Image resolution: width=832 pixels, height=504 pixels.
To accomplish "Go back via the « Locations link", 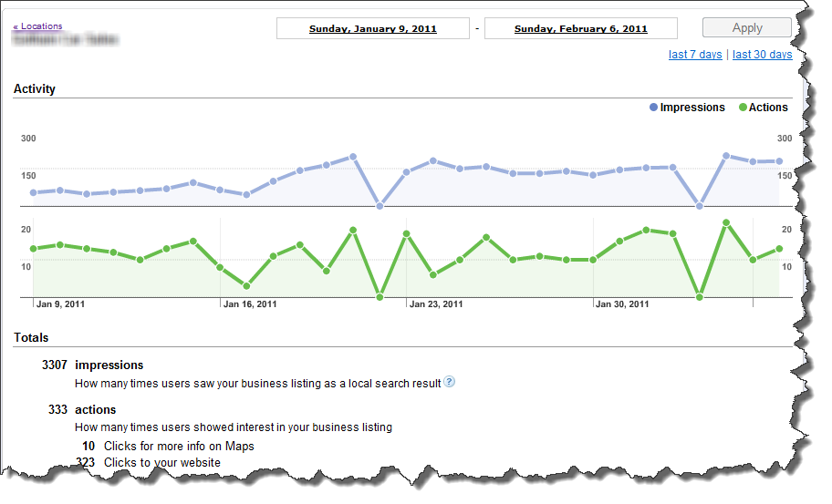I will tap(38, 26).
